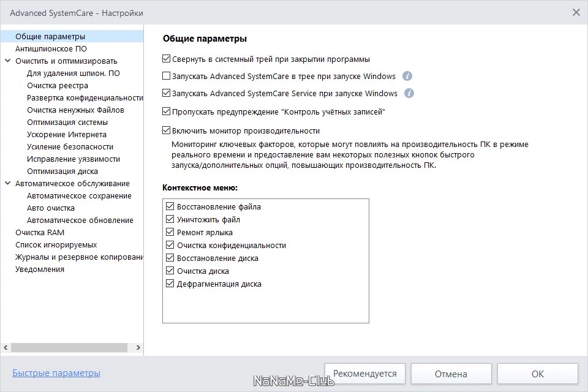588x392 pixels.
Task: Uncheck 'Восстановление файла' context menu item
Action: pyautogui.click(x=170, y=206)
